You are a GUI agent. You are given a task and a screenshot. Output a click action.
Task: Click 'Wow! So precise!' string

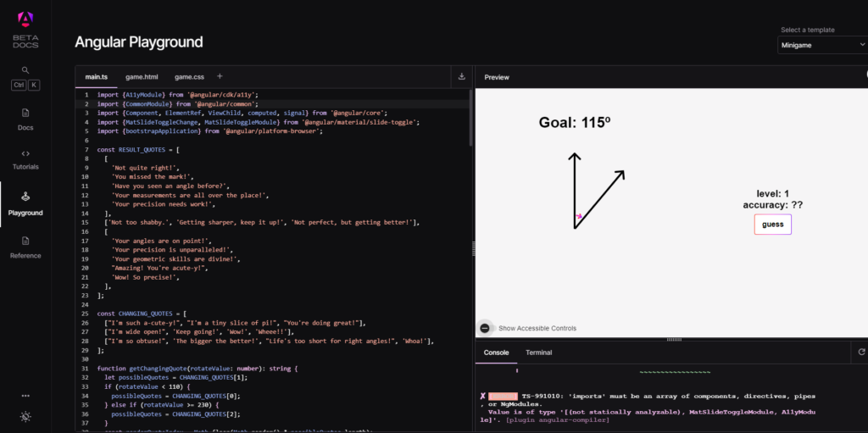coord(146,277)
